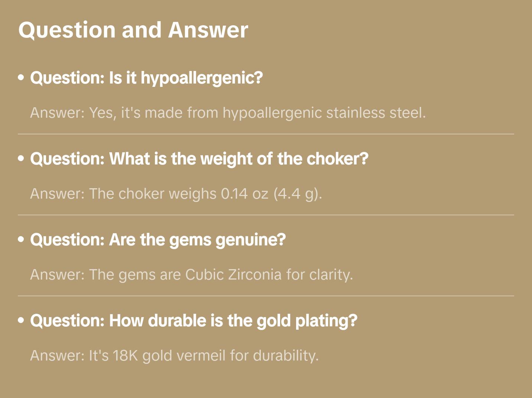The width and height of the screenshot is (532, 398).
Task: Click the words "stainless steel"
Action: coord(375,113)
